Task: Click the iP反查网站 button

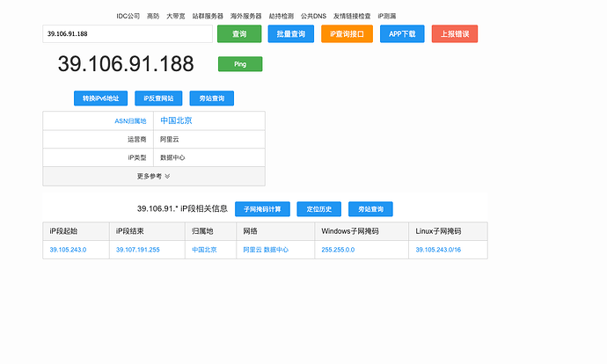Action: pyautogui.click(x=158, y=98)
